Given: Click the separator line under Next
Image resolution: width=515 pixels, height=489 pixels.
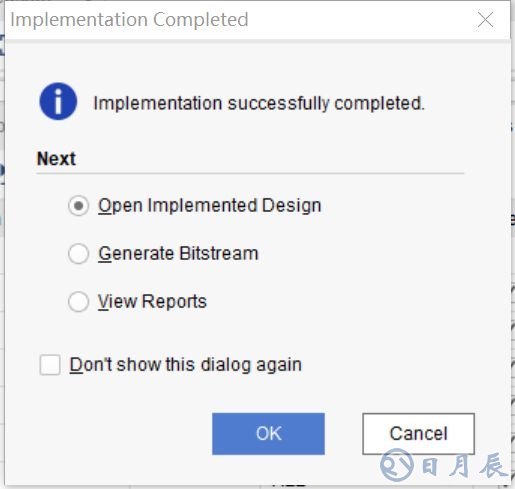Looking at the screenshot, I should point(250,173).
